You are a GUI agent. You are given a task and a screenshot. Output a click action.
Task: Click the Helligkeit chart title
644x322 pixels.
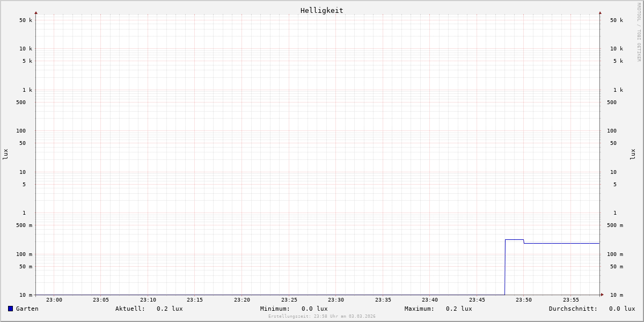[x=321, y=10]
